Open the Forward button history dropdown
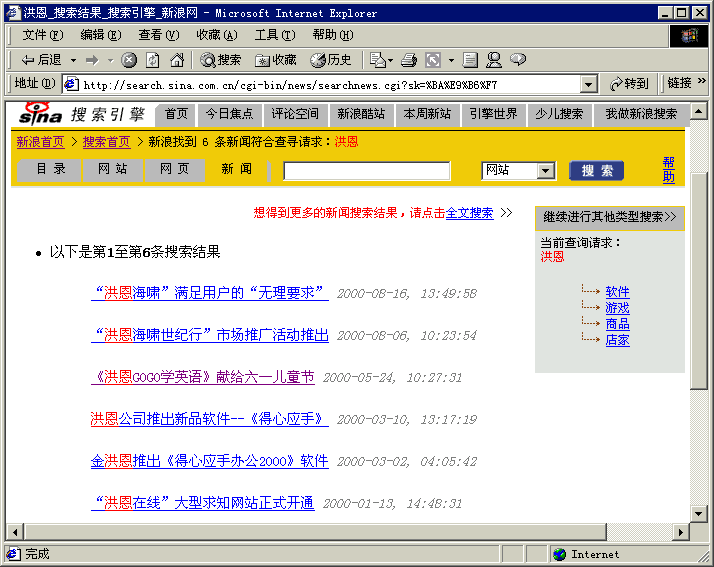Viewport: 714px width, 567px height. (110, 60)
